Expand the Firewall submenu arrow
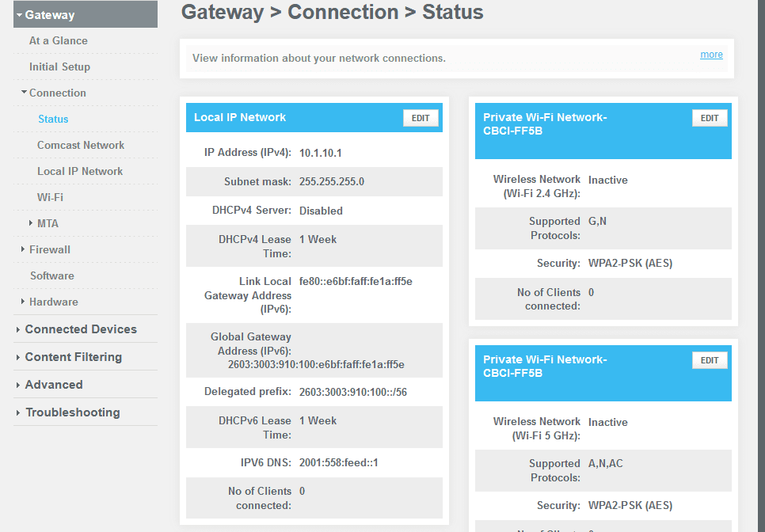The height and width of the screenshot is (532, 765). click(x=23, y=249)
